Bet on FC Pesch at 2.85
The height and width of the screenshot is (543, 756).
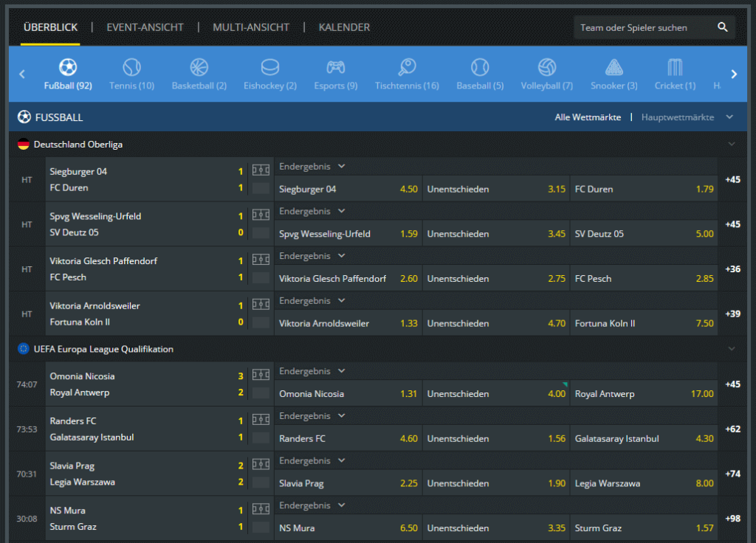[644, 278]
